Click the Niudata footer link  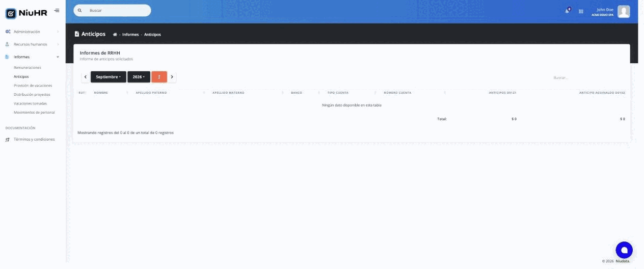(623, 261)
